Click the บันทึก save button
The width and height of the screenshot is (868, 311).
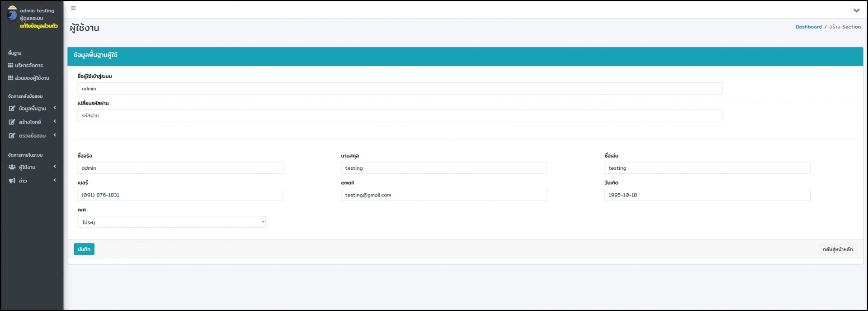84,249
